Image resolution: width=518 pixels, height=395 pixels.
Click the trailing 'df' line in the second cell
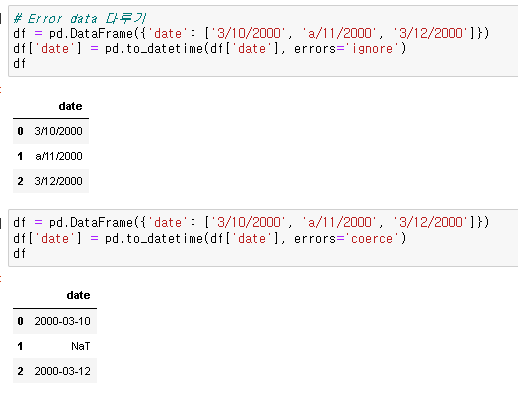pyautogui.click(x=19, y=253)
